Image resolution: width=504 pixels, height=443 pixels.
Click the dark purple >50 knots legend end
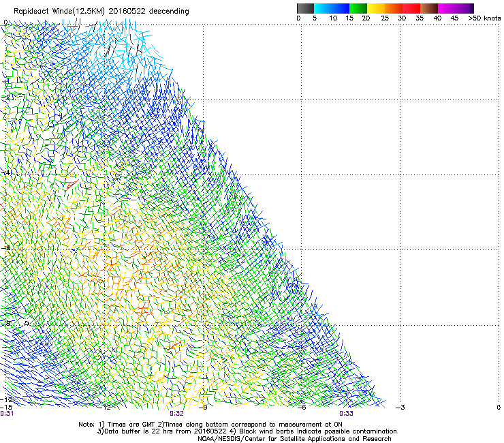pos(472,8)
